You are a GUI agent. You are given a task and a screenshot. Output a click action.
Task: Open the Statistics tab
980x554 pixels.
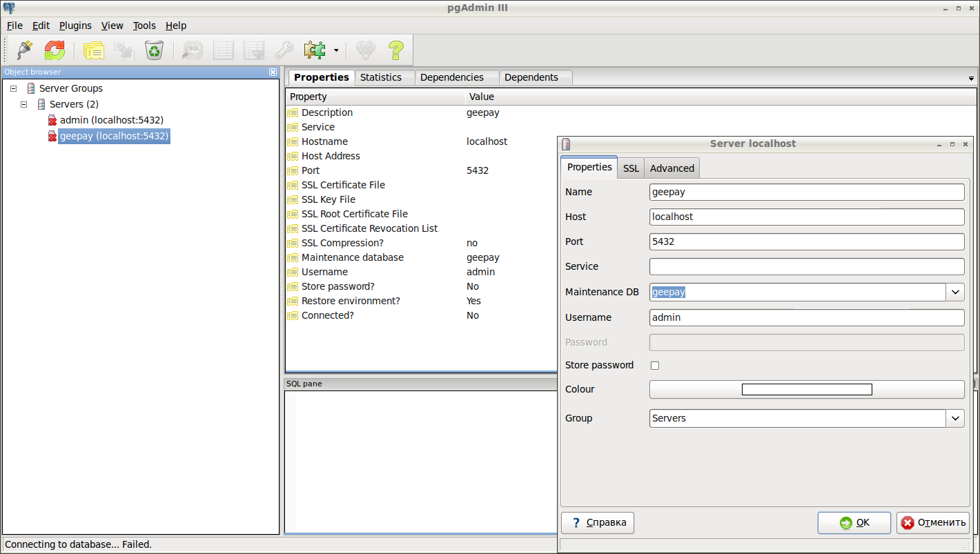point(381,77)
